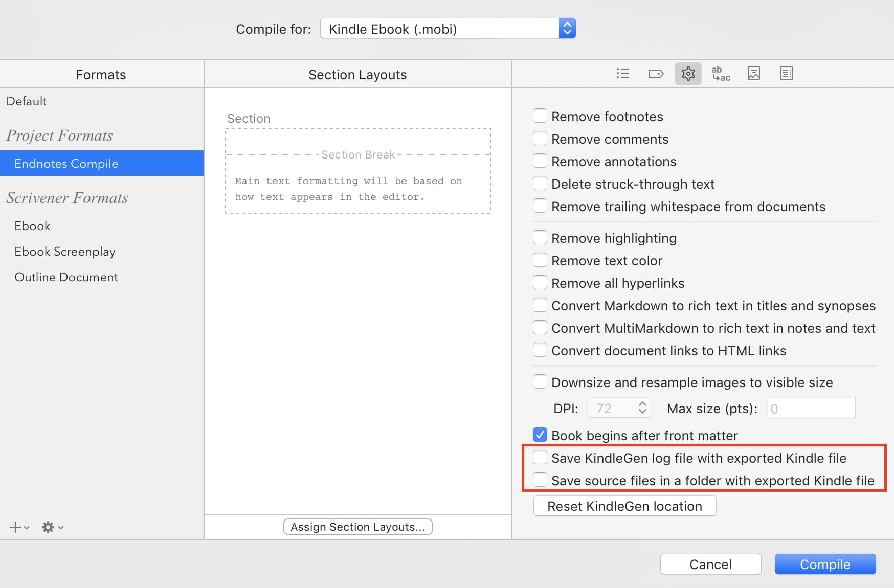Screen dimensions: 894x588
Task: Choose the Ebook Scrivener format
Action: click(32, 226)
